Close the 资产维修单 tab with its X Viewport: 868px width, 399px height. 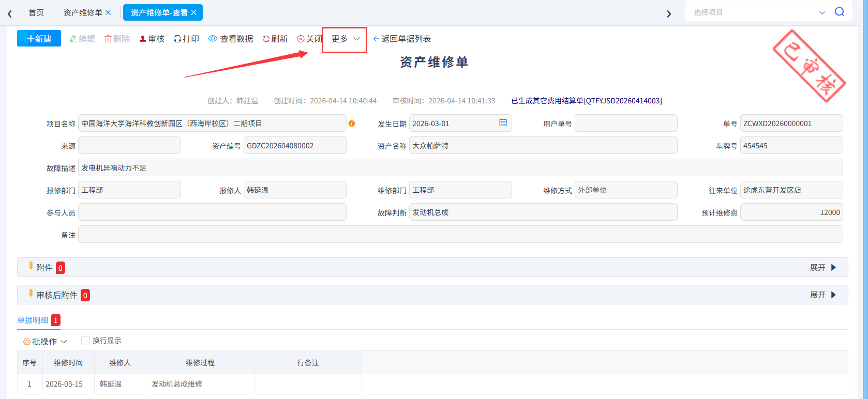click(108, 12)
